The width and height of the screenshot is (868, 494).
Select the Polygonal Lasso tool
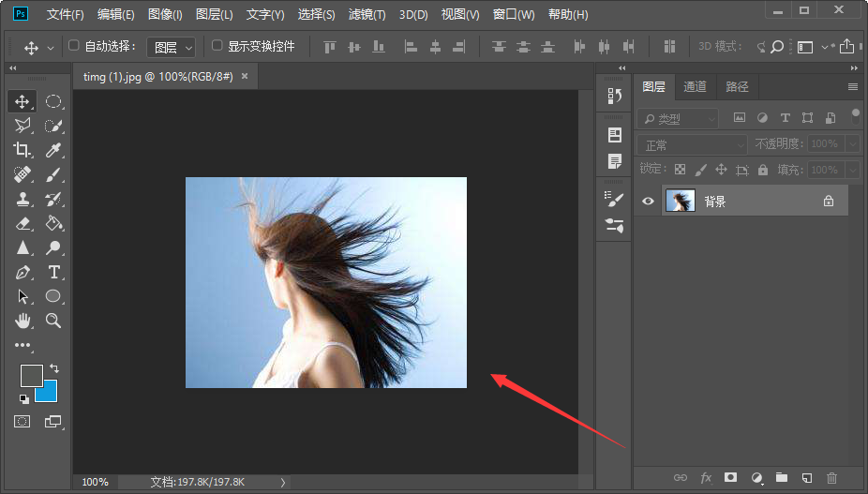pyautogui.click(x=22, y=126)
